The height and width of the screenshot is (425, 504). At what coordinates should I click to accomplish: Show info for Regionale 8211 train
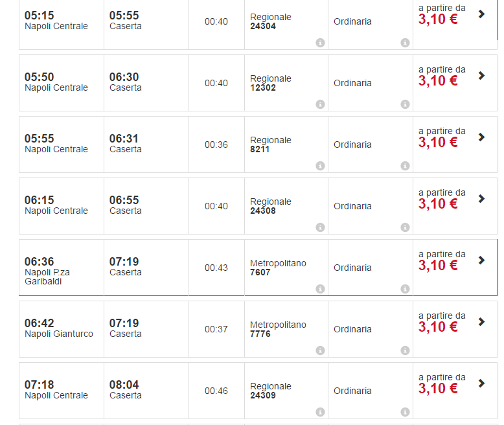[320, 166]
